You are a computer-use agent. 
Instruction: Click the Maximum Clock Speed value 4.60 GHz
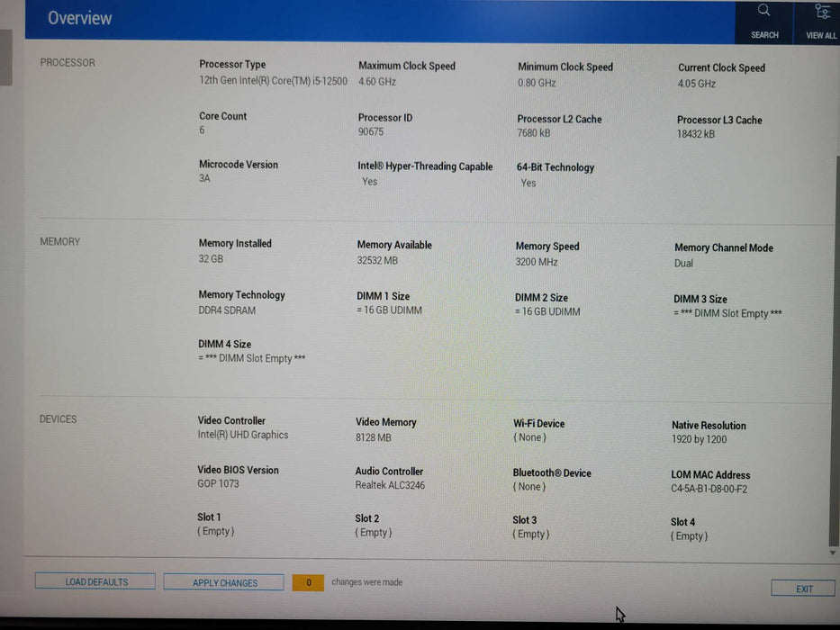pos(377,81)
